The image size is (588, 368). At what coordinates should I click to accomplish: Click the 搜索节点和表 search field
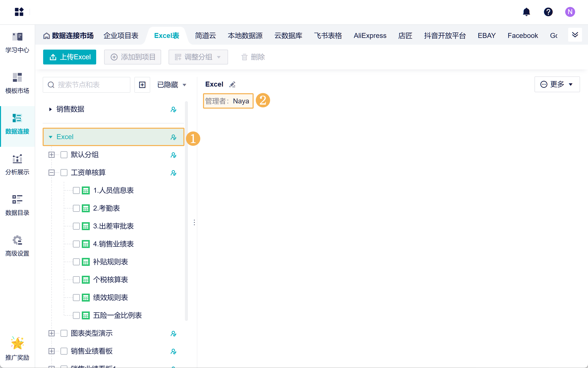[x=87, y=85]
